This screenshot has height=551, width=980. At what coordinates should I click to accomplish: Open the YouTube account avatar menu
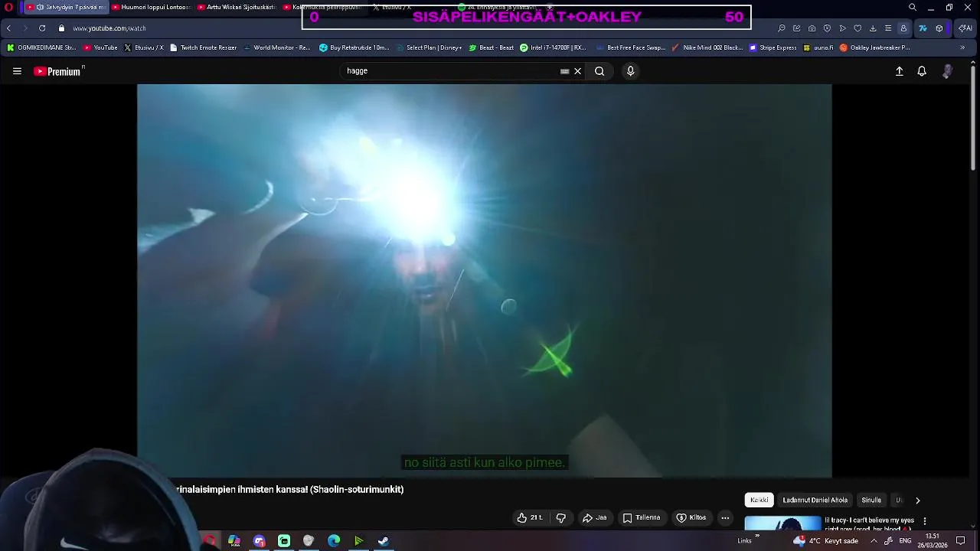947,71
